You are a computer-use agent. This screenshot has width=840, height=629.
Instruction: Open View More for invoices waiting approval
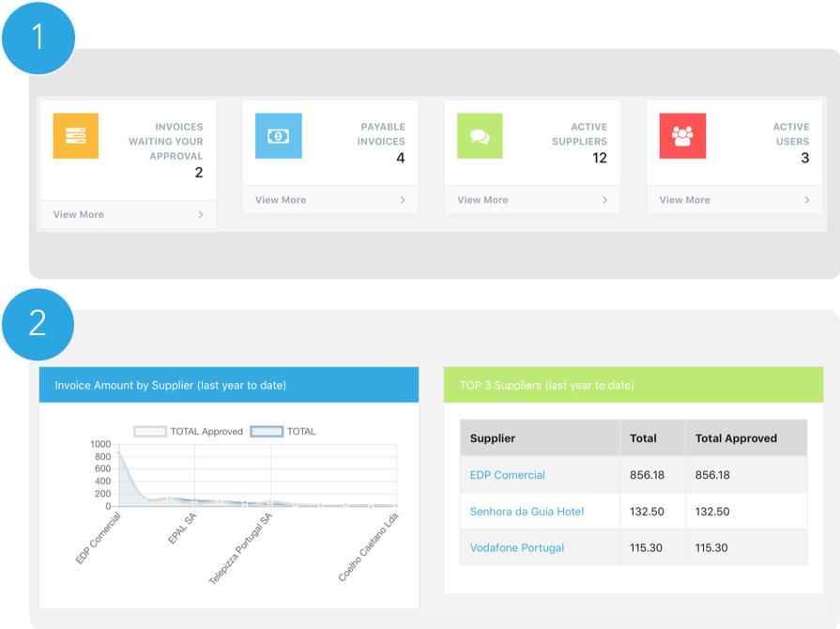point(79,215)
